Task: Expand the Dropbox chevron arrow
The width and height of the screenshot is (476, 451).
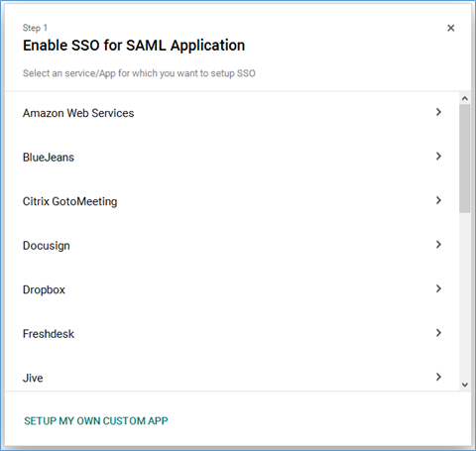Action: tap(438, 289)
